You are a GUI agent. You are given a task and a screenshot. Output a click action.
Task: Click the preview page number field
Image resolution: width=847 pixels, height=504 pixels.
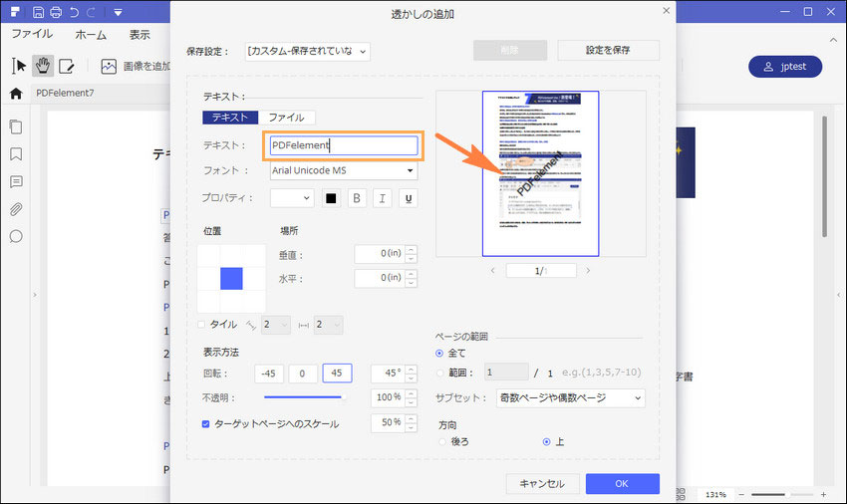541,271
